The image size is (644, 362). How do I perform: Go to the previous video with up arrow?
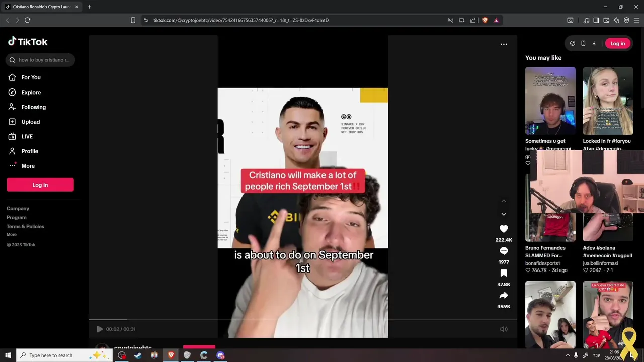tap(504, 201)
